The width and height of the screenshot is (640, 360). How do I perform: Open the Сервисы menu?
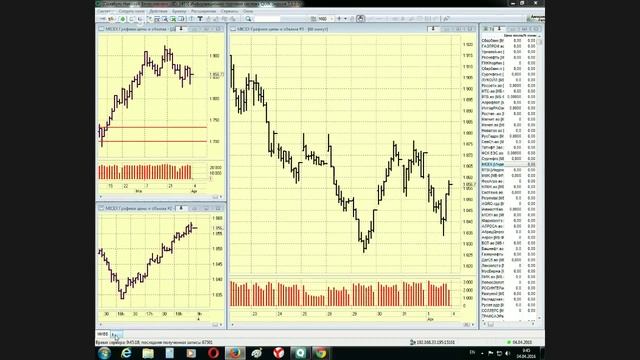pyautogui.click(x=229, y=11)
